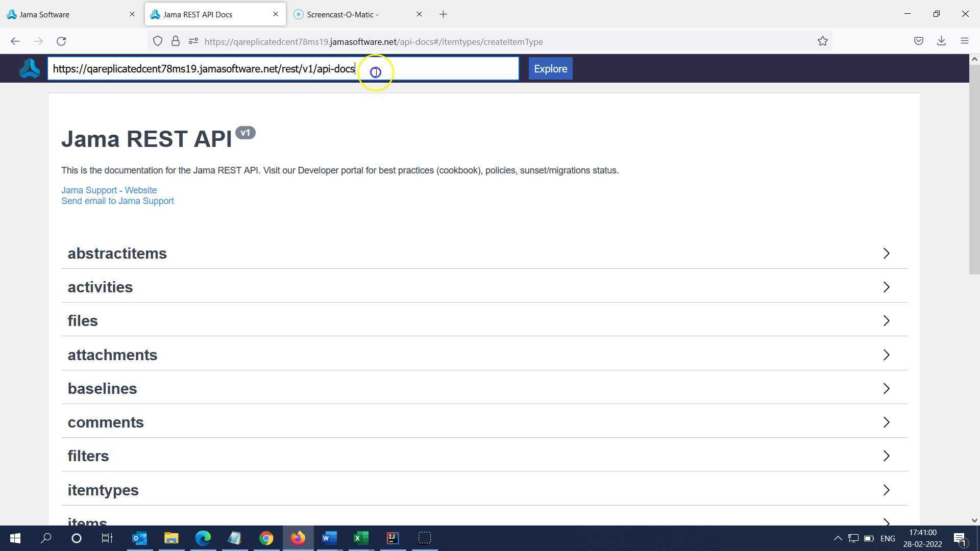Click the Save to Pocket icon

[x=918, y=41]
